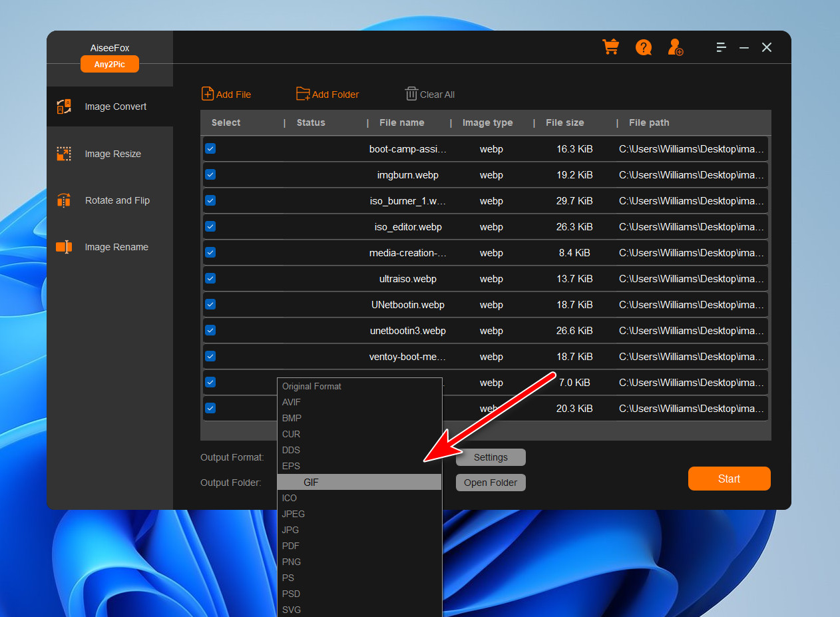Minimize the Any2Pic window
This screenshot has height=617, width=840.
[x=744, y=47]
